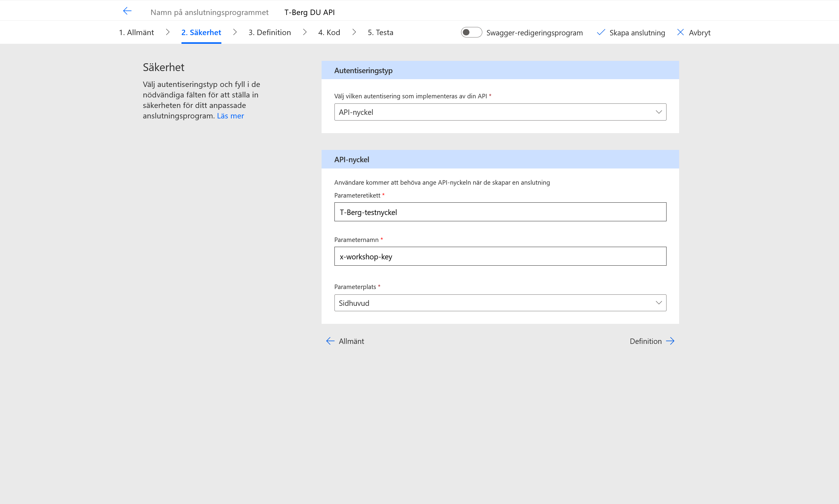Click the connector name T-Berg DU API

pos(310,12)
